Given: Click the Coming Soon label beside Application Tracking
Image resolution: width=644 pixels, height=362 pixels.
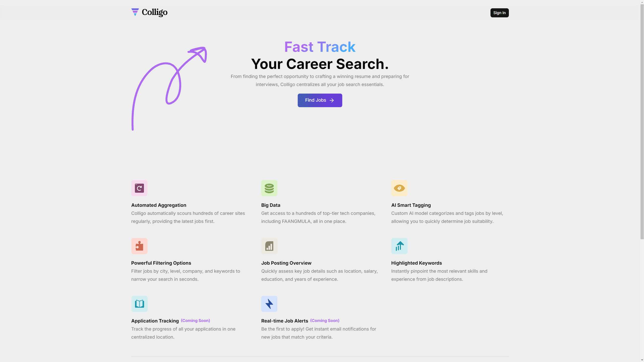Looking at the screenshot, I should pos(195,321).
